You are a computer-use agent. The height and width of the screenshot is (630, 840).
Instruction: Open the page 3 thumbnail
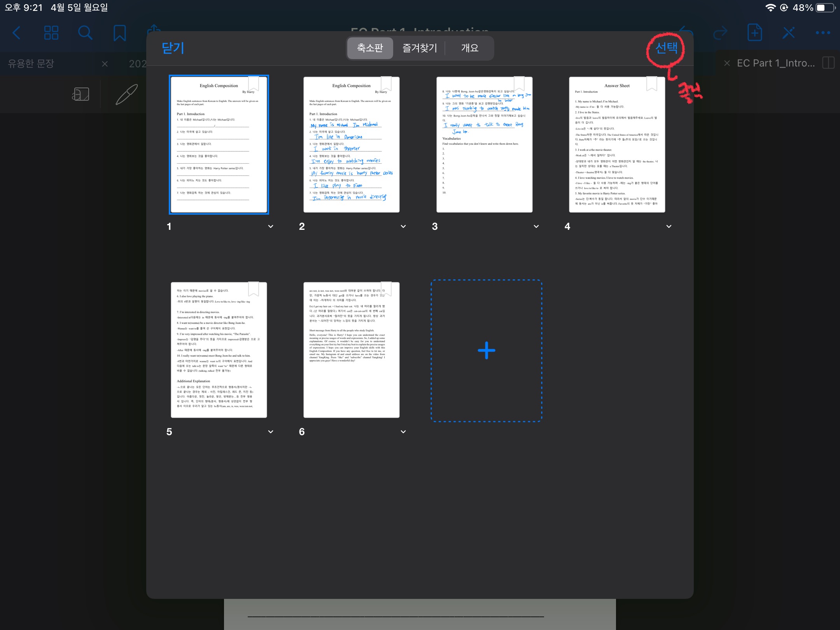pos(484,145)
